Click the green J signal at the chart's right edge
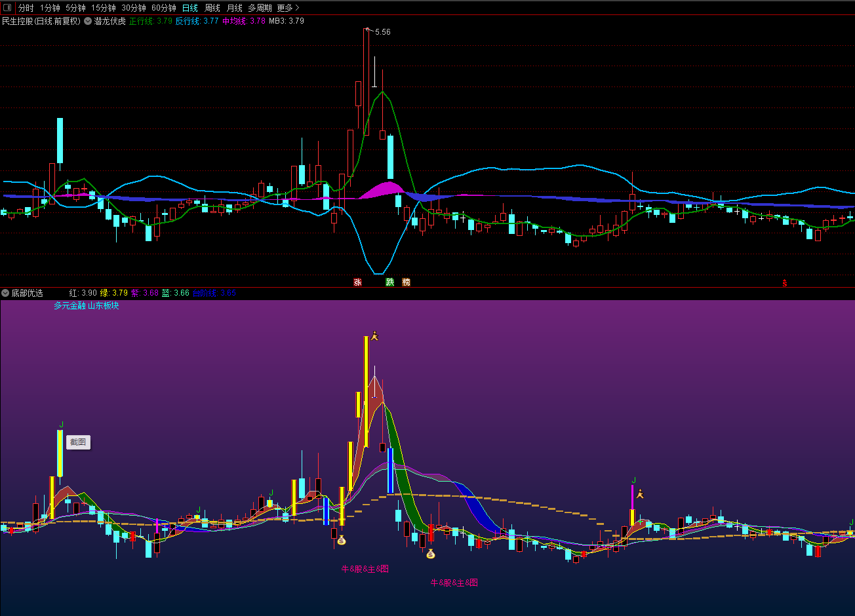 pos(851,522)
